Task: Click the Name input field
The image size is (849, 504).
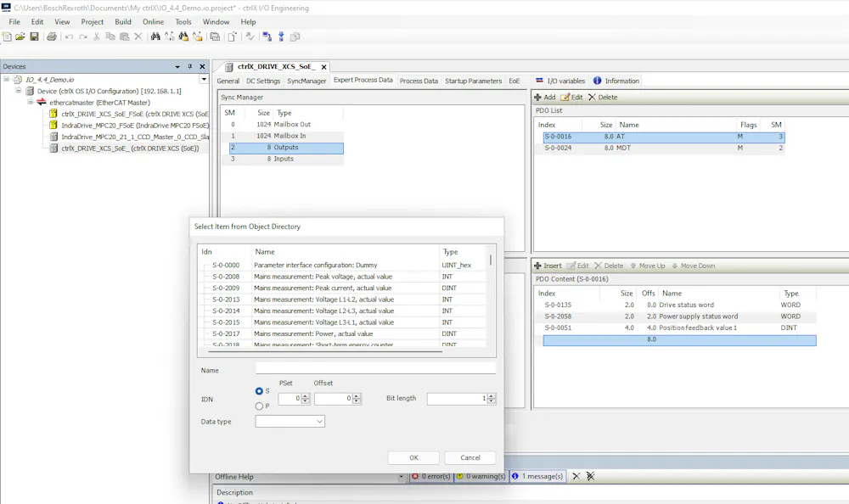Action: [375, 369]
